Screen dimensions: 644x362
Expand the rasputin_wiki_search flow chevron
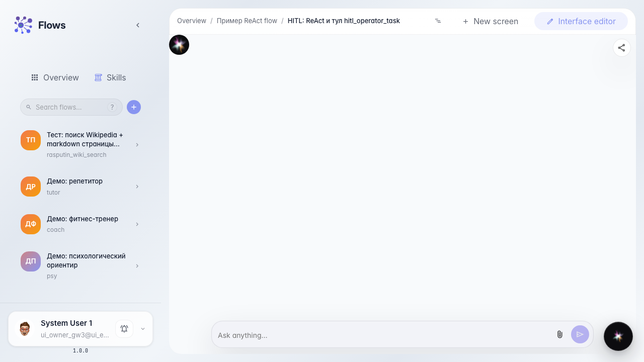pyautogui.click(x=137, y=145)
